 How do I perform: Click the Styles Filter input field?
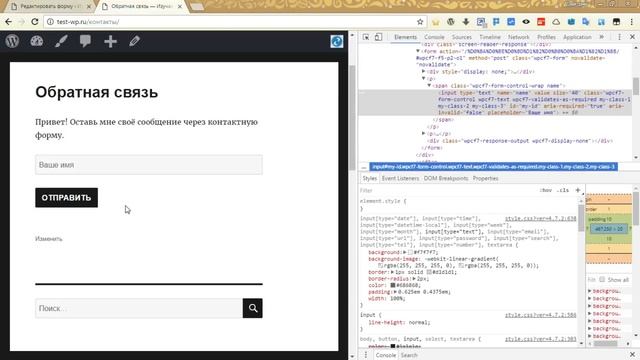[447, 190]
